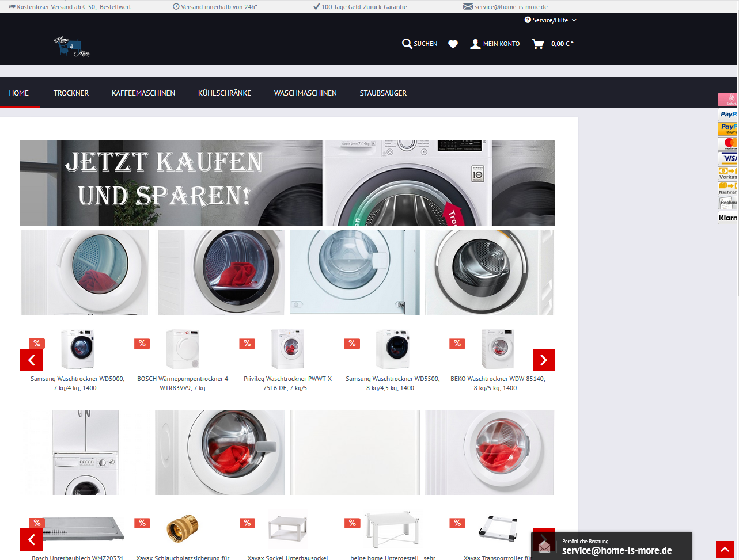Open BOSCH Wärmepumpentrockner WTR83VV9 product image
This screenshot has height=560, width=739.
coord(183,349)
